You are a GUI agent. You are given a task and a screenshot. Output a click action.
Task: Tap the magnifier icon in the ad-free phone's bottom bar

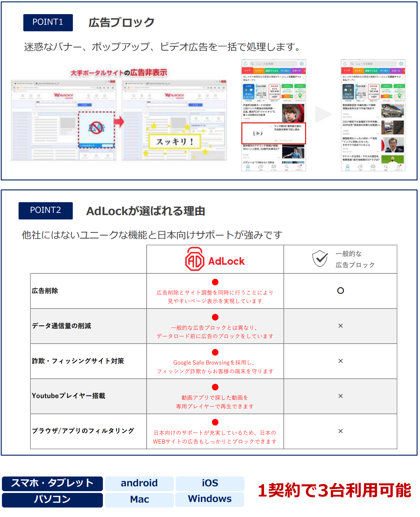point(386,167)
